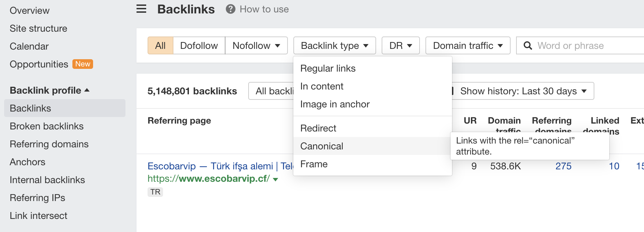This screenshot has height=232, width=644.
Task: Open Opportunities in the sidebar
Action: (x=39, y=64)
